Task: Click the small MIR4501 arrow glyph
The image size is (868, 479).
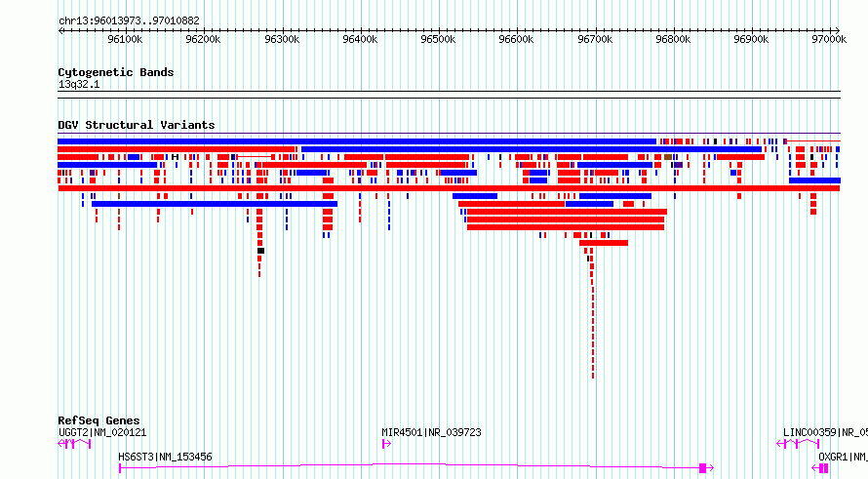Action: click(386, 444)
